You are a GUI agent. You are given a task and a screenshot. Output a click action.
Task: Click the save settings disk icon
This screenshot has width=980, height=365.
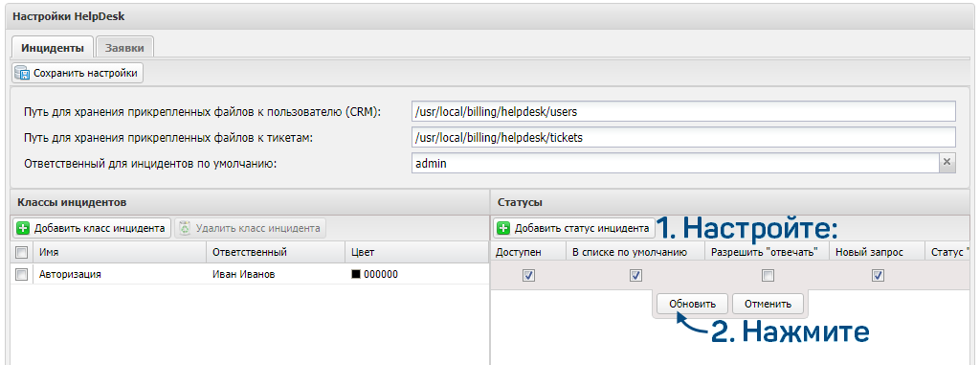click(22, 73)
